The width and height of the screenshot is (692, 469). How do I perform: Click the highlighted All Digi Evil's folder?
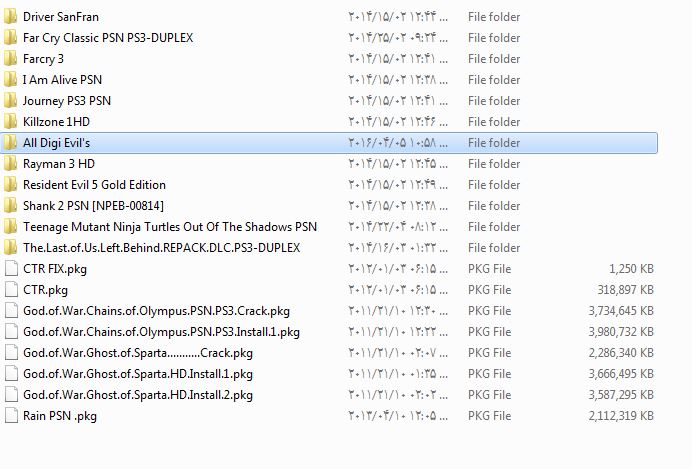coord(57,143)
